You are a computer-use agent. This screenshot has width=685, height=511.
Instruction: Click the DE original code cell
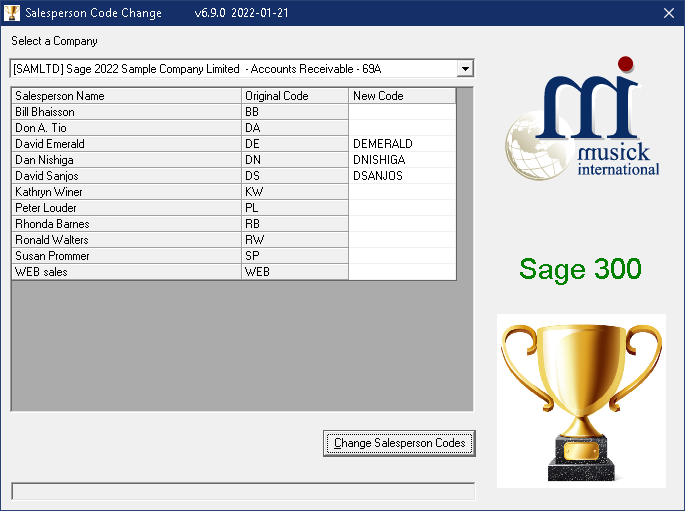point(295,144)
